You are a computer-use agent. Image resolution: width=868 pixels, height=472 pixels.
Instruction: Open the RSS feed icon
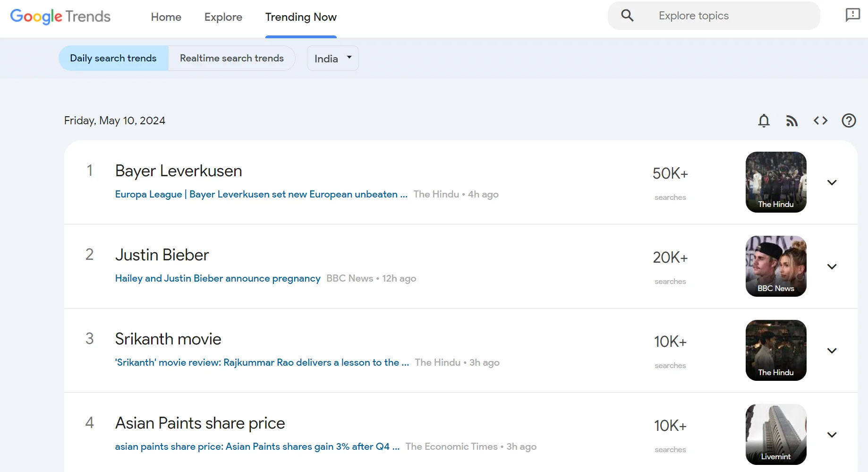pyautogui.click(x=792, y=121)
